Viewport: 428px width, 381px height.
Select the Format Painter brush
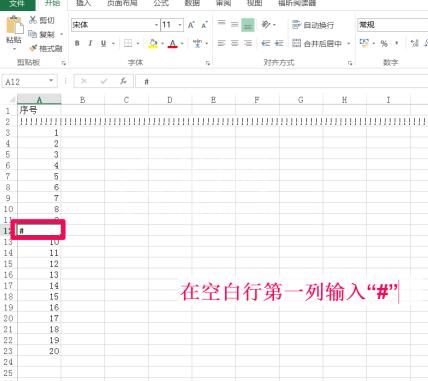[x=33, y=48]
